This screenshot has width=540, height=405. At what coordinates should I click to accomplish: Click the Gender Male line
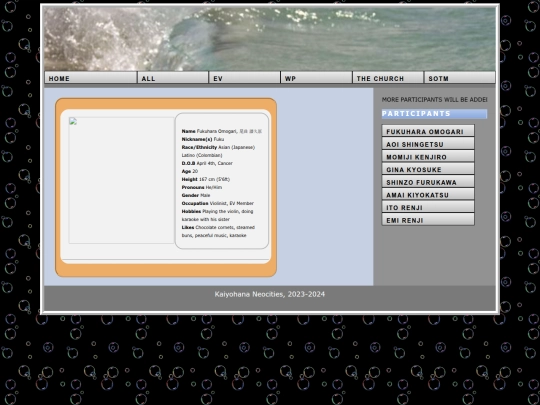tap(196, 195)
